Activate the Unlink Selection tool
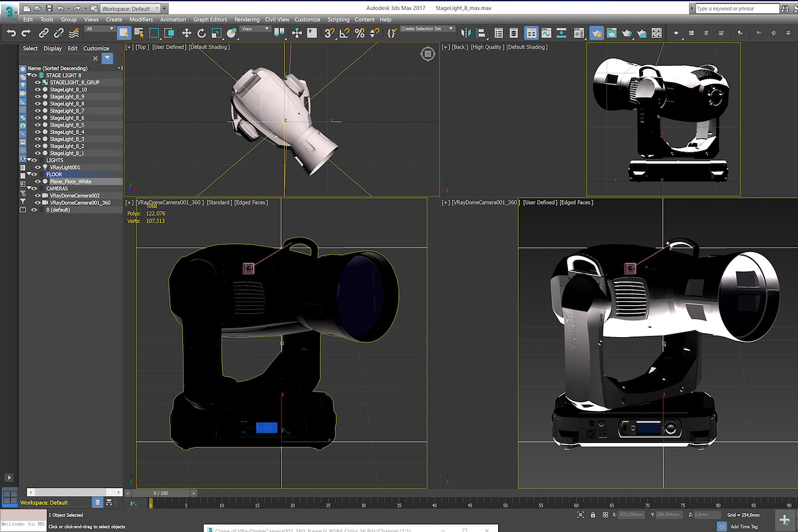The width and height of the screenshot is (798, 532). [59, 33]
